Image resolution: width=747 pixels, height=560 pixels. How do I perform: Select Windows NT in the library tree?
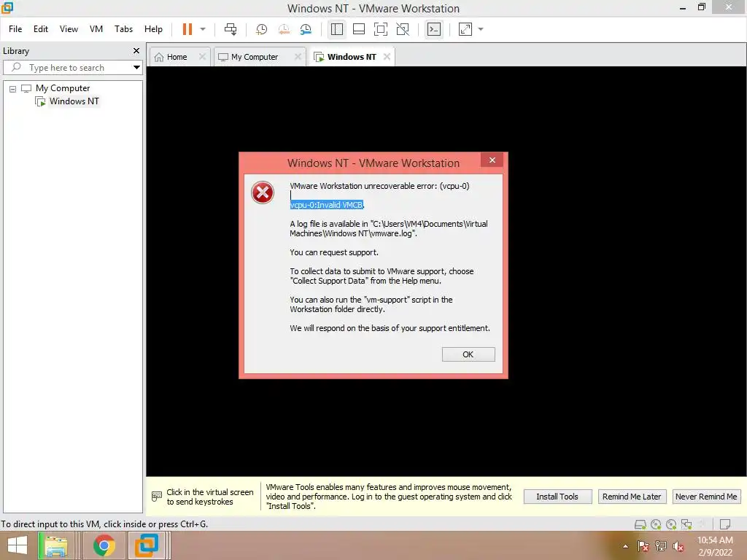[74, 101]
